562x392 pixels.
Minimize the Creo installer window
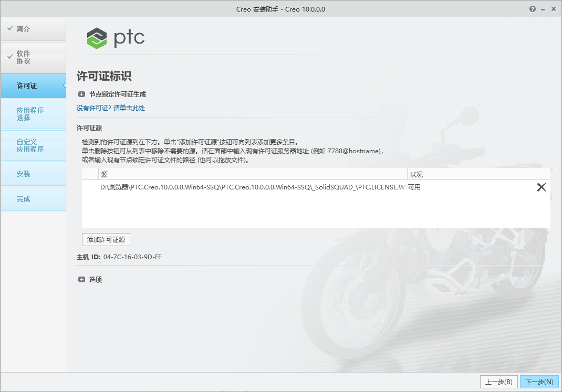coord(543,9)
